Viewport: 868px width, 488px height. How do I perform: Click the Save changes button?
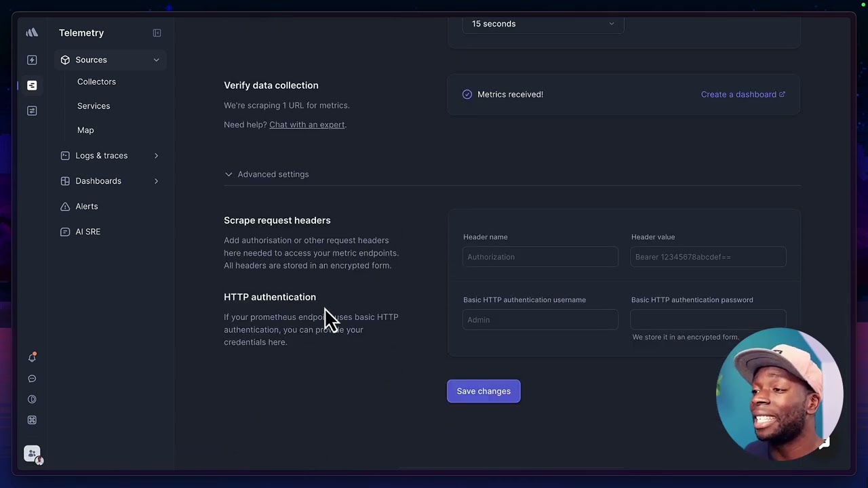pos(484,391)
